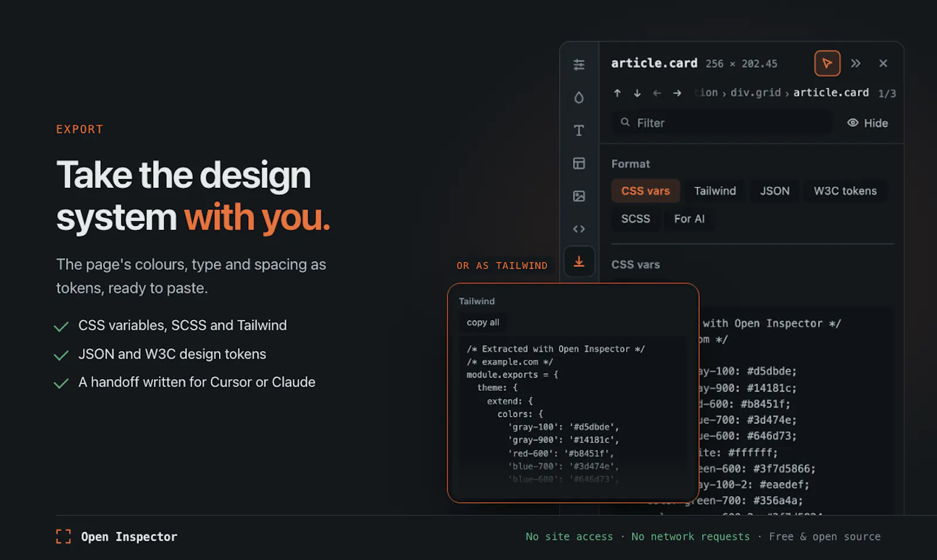Click 'Free & open source' footer text

point(825,537)
